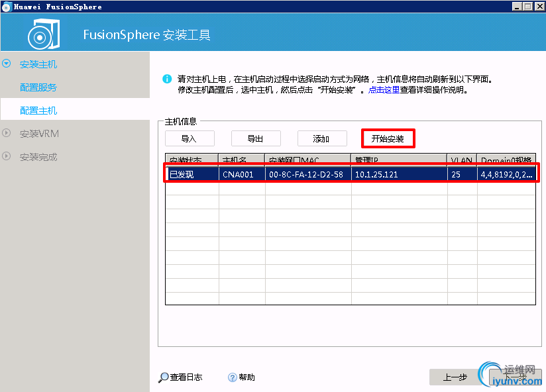Click the 已发现 status cell
The height and width of the screenshot is (392, 546).
click(x=192, y=174)
